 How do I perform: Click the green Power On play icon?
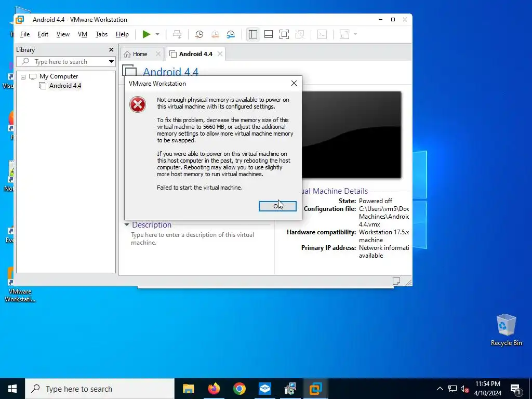pos(146,34)
